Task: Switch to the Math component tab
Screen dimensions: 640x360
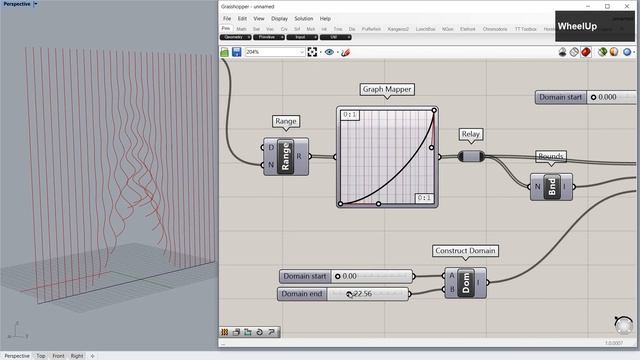Action: point(241,29)
